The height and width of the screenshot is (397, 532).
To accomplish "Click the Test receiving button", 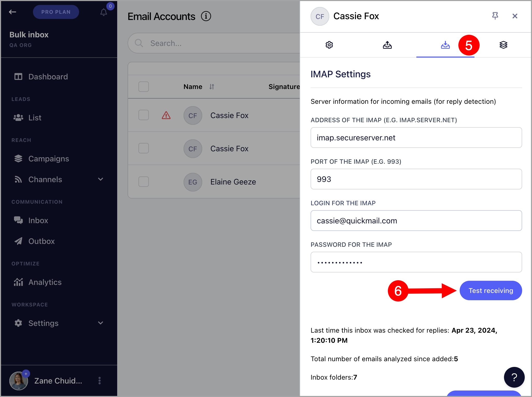I will tap(491, 290).
